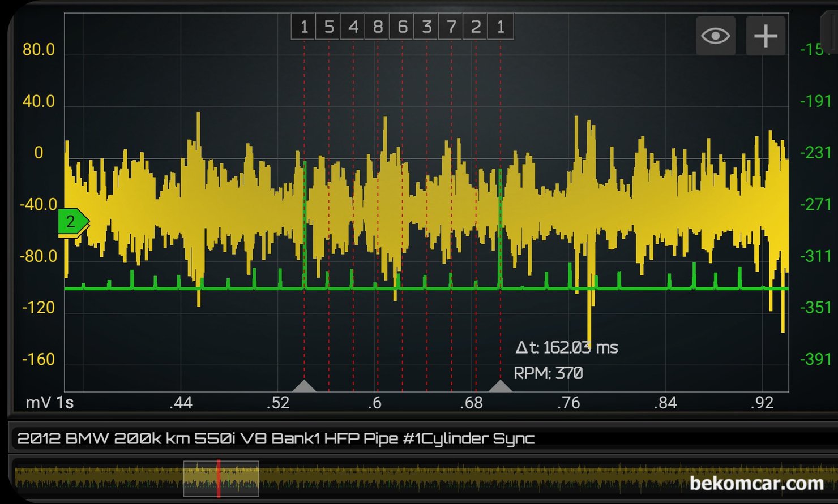Toggle the eye visibility icon

[x=715, y=36]
